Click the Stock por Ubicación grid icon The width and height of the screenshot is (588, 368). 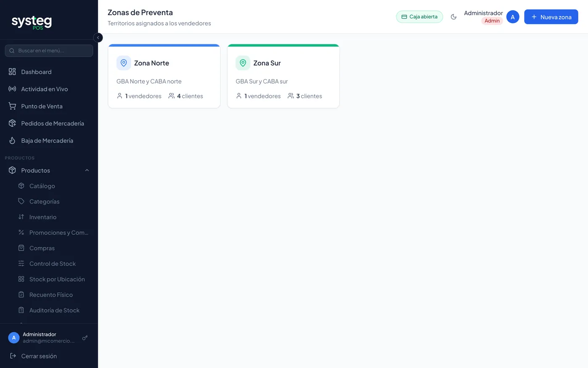21,279
